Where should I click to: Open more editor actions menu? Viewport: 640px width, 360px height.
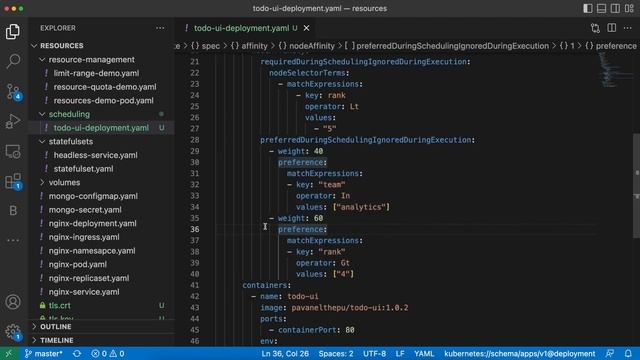628,28
